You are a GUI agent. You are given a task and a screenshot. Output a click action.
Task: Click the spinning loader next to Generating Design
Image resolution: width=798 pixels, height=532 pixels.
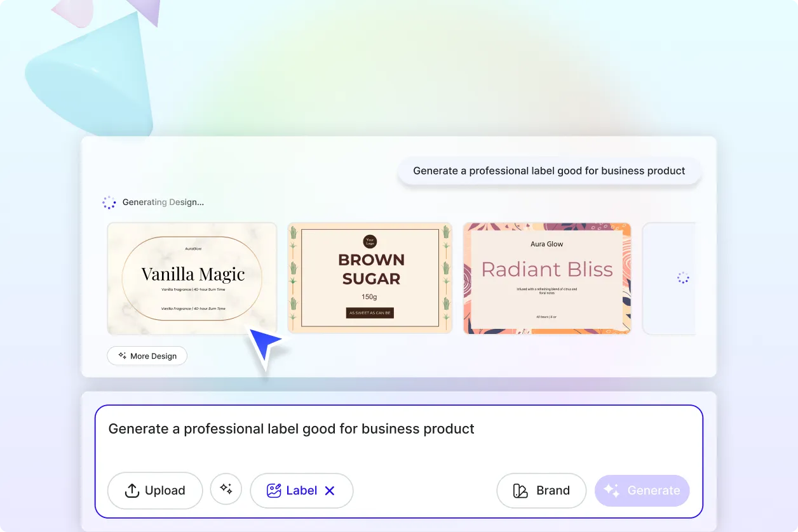tap(109, 202)
